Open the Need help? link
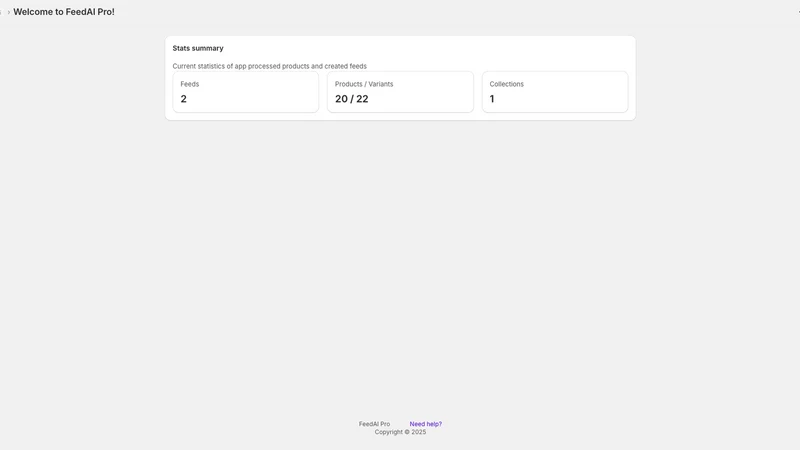 426,424
